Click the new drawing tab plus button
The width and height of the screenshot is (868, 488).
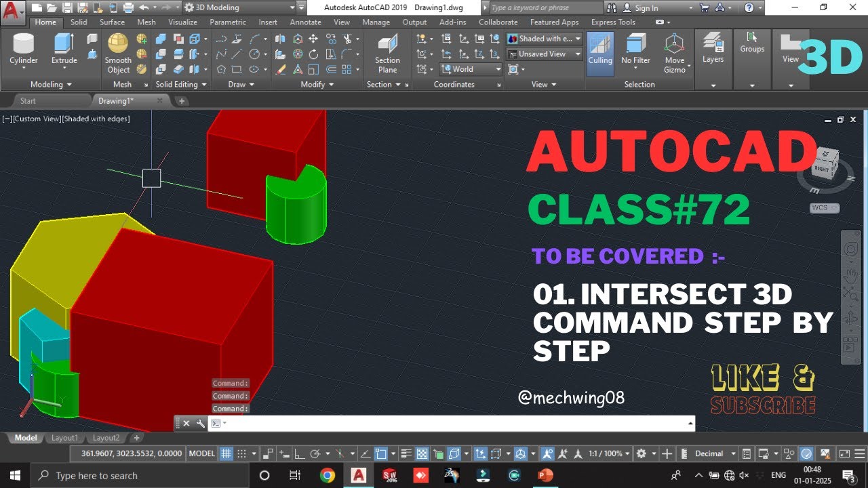pos(181,100)
